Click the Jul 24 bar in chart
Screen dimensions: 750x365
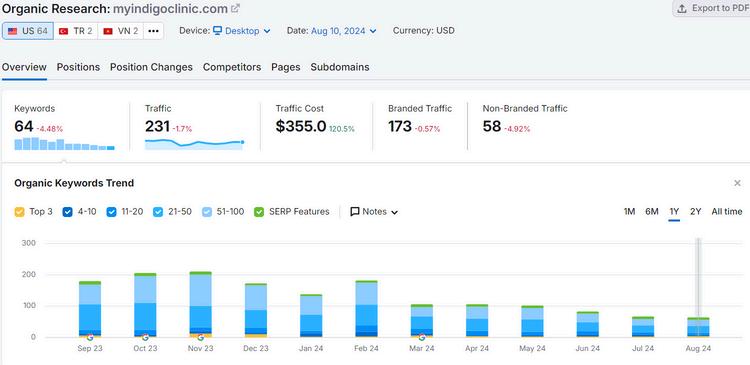pos(643,327)
